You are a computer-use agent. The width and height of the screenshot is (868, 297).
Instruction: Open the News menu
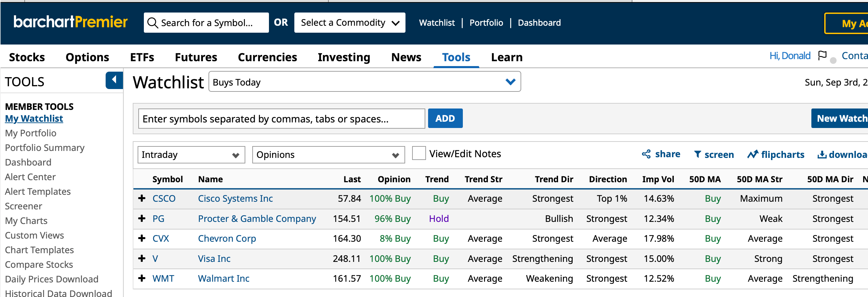point(406,57)
